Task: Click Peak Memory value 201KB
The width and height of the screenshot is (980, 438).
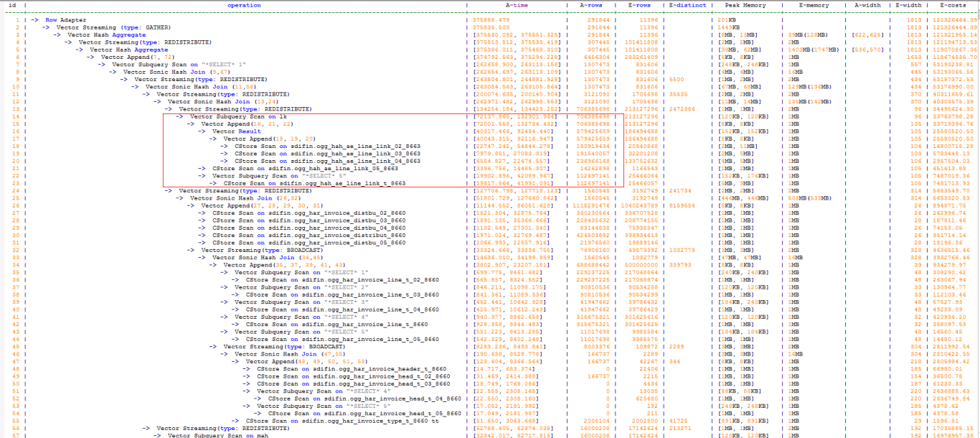Action: tap(727, 20)
